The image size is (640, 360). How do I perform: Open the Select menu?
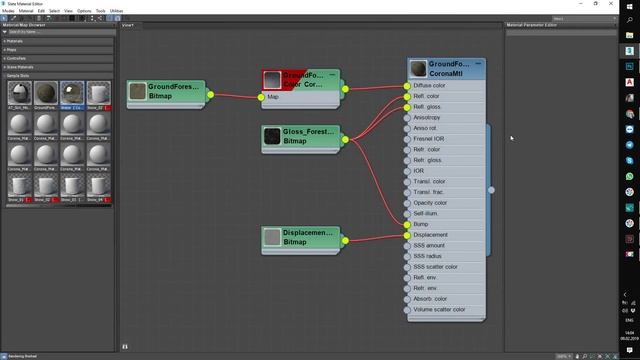tap(54, 11)
